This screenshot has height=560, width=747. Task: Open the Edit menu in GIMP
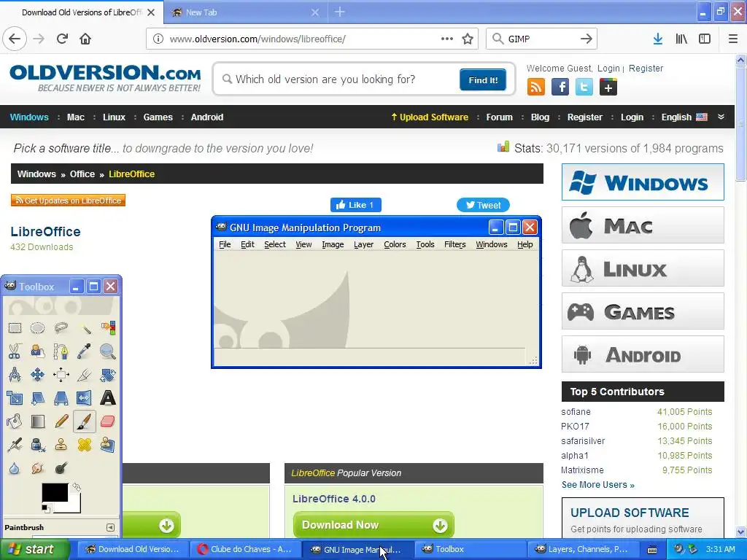click(247, 244)
